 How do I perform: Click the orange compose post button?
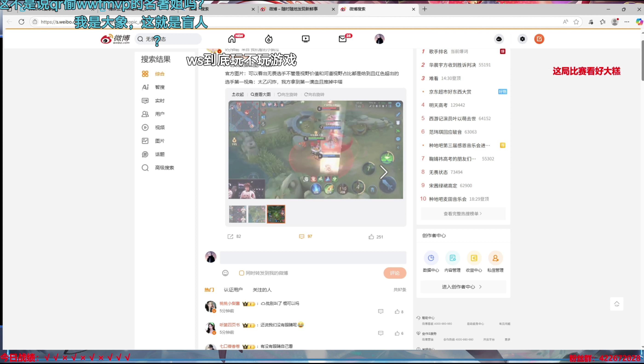539,39
